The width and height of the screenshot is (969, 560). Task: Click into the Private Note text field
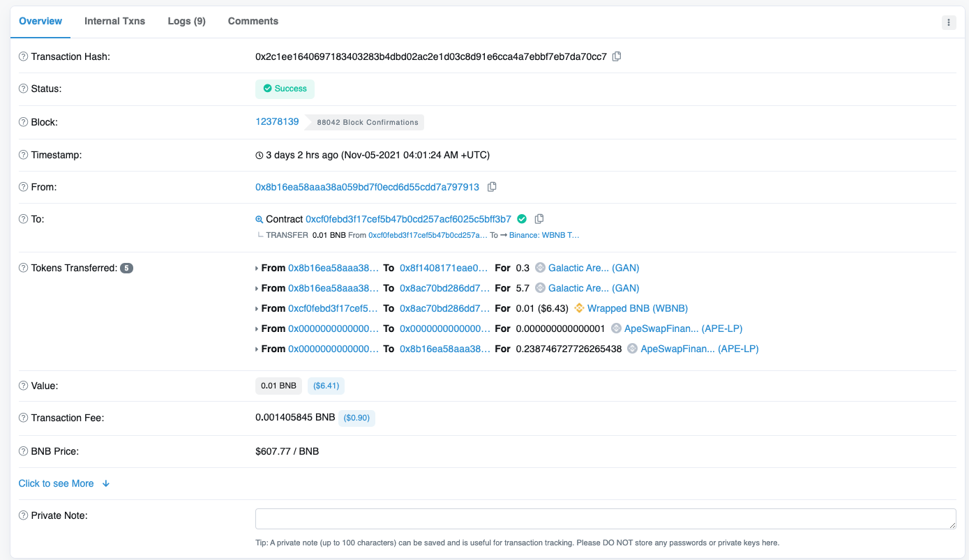pyautogui.click(x=605, y=519)
